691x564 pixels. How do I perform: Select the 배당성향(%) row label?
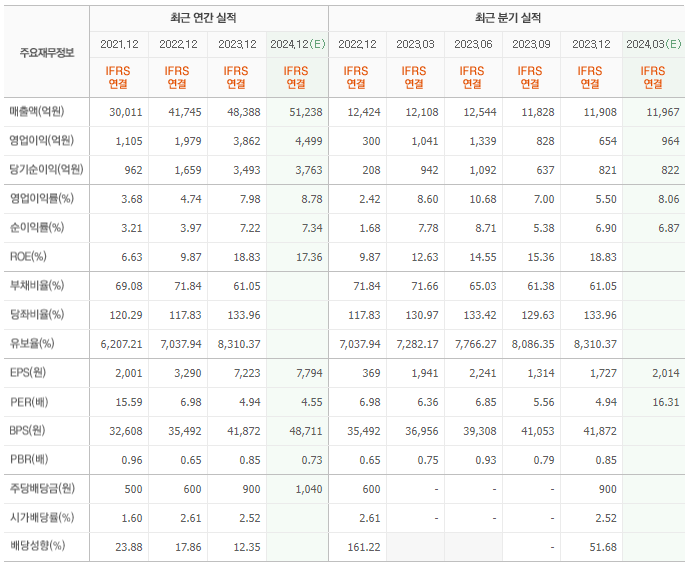point(37,546)
